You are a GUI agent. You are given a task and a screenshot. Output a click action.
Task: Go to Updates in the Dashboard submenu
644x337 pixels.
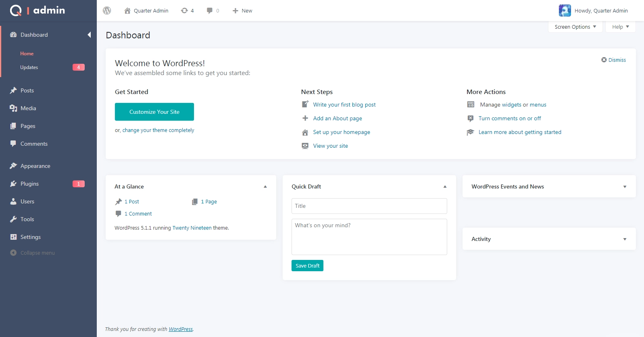tap(29, 67)
